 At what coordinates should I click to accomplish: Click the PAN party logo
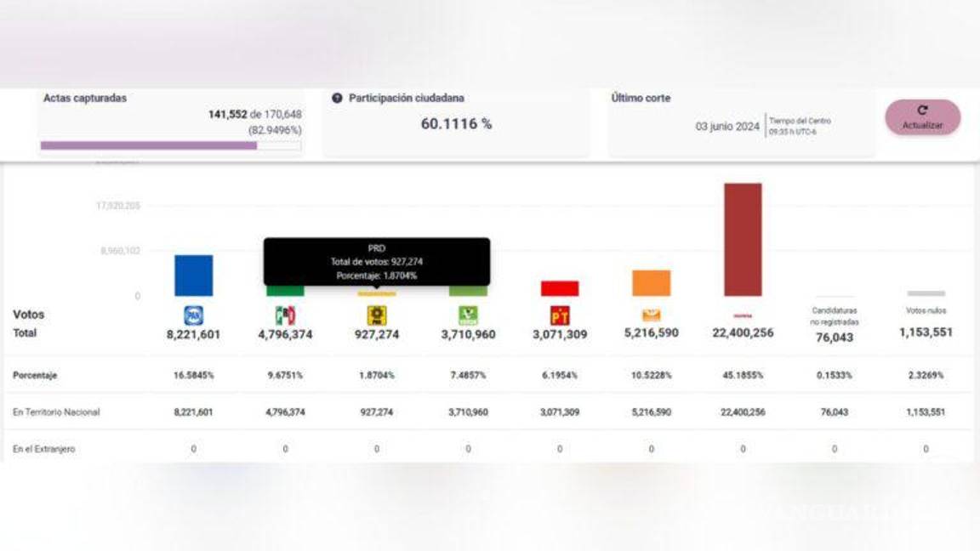(193, 315)
